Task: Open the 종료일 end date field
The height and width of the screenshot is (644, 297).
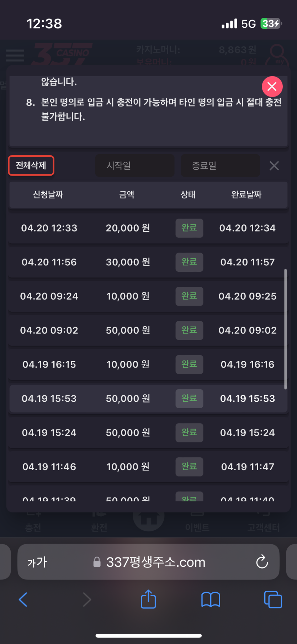Action: [x=220, y=165]
